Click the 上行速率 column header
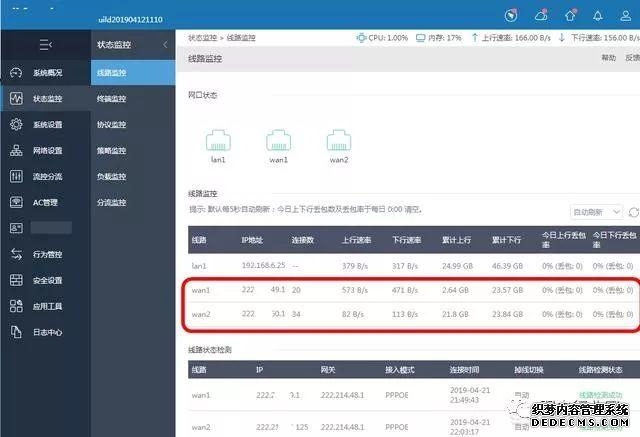 [356, 240]
